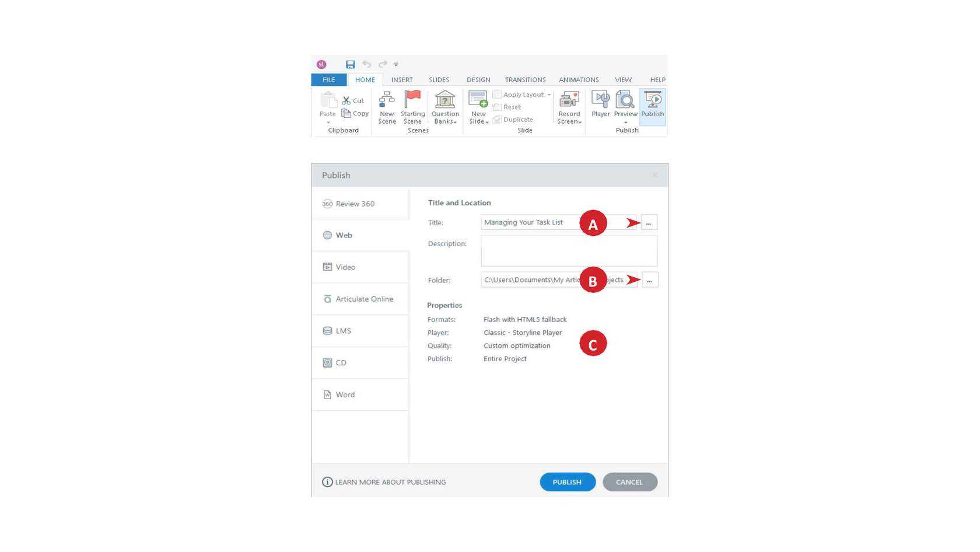Click the 'Flash with HTML5 fallback' format value
Viewport: 980px width, 552px height.
[525, 320]
